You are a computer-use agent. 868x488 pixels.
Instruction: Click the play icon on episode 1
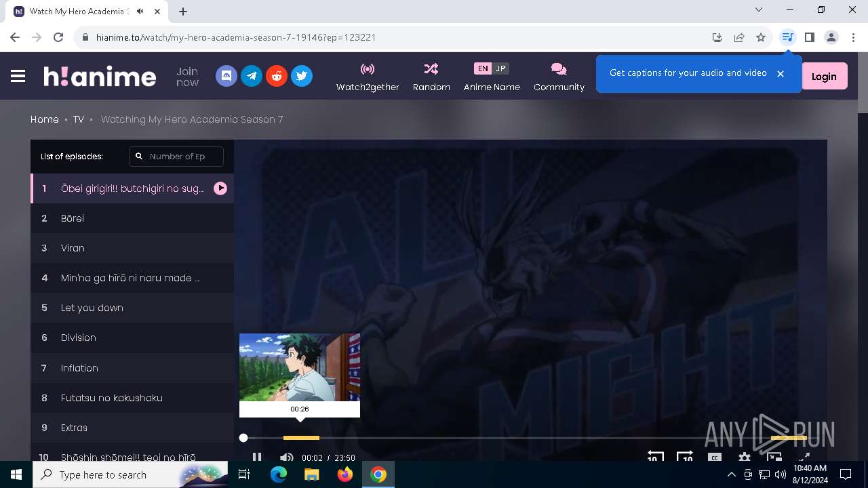(x=220, y=188)
